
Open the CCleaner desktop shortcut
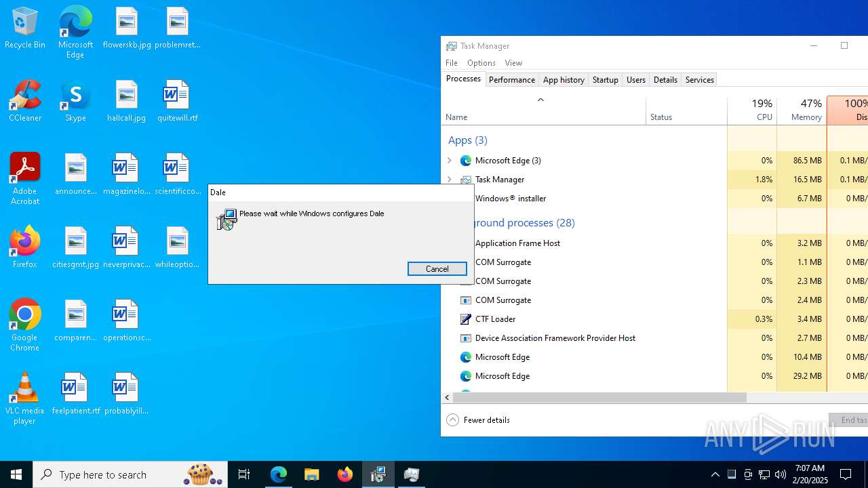pyautogui.click(x=25, y=102)
